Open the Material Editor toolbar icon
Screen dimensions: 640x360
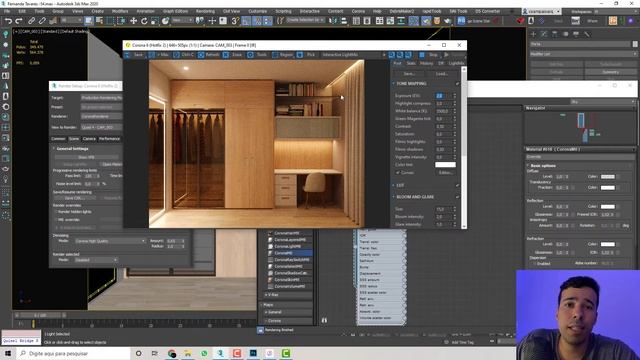click(414, 20)
